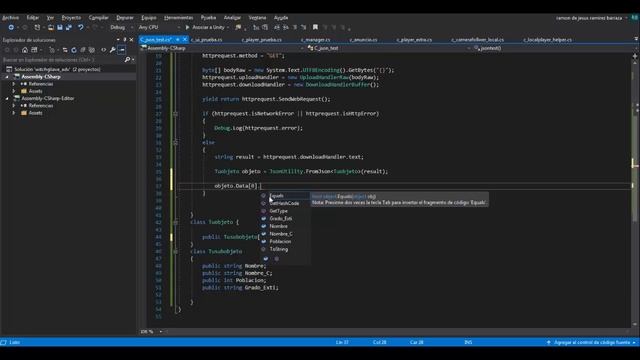Click the Open file folder icon in toolbar
Image resolution: width=640 pixels, height=360 pixels.
pyautogui.click(x=51, y=27)
